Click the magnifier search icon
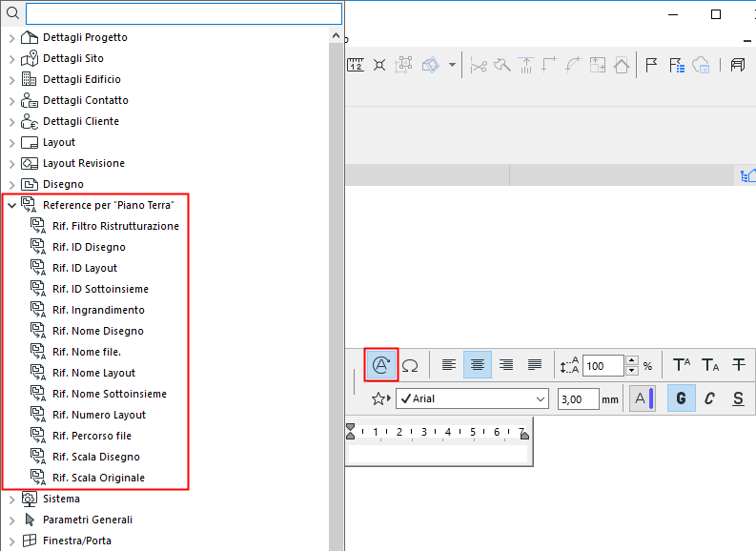This screenshot has width=756, height=551. (x=13, y=13)
